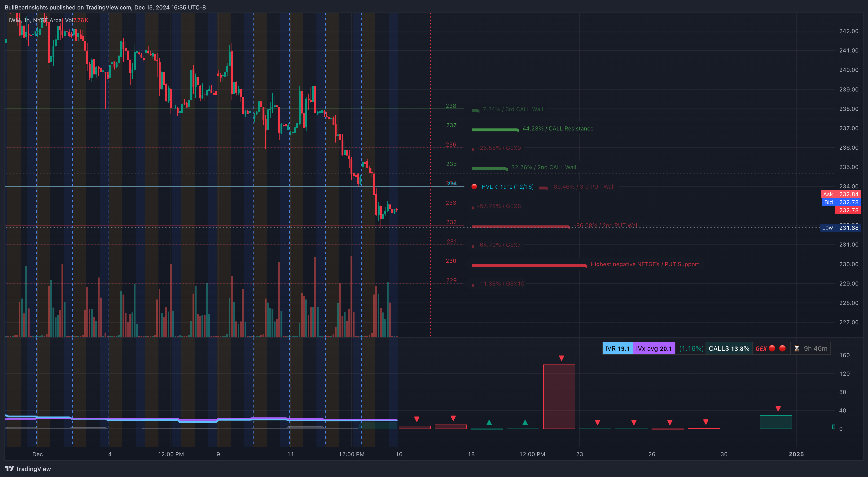Click the 229 level line label

[451, 280]
